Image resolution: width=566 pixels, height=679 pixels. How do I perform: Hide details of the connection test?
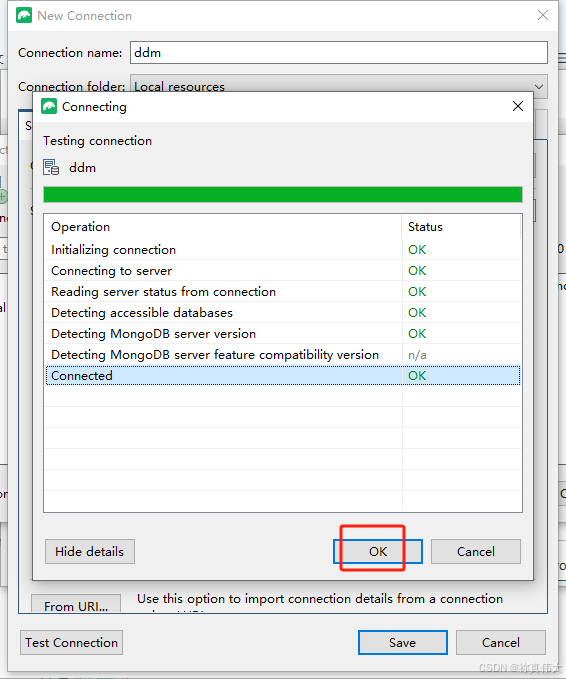coord(90,551)
